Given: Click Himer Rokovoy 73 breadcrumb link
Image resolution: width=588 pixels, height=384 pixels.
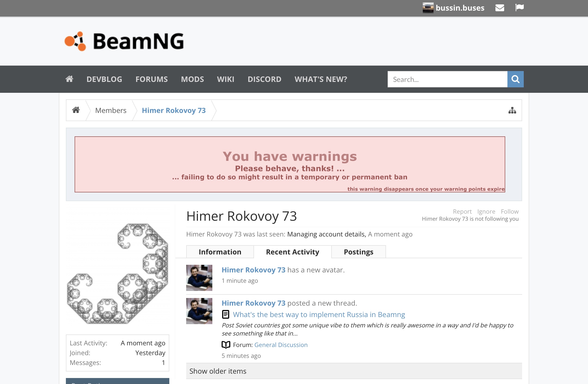Looking at the screenshot, I should coord(174,110).
